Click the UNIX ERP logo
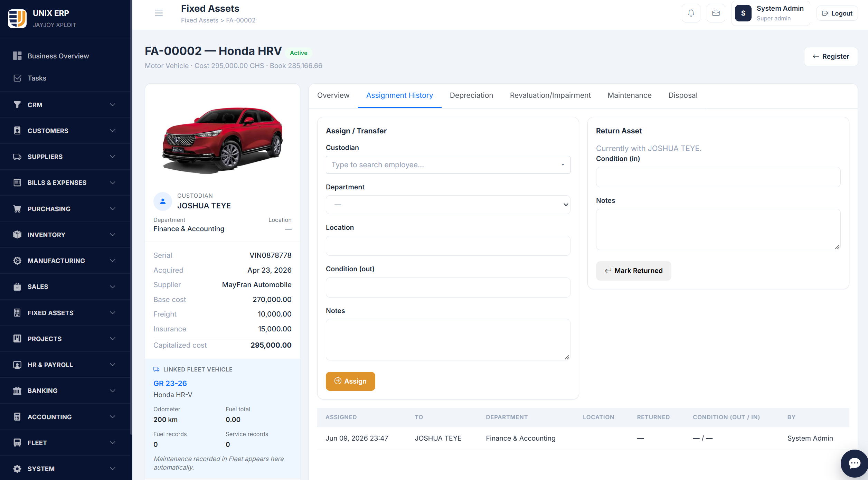868x480 pixels. click(17, 18)
